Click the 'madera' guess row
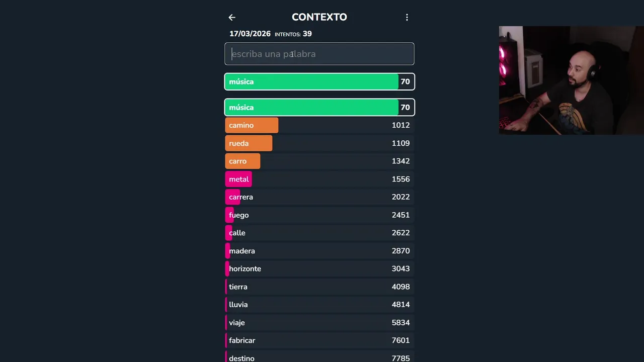The width and height of the screenshot is (644, 362). click(x=319, y=251)
